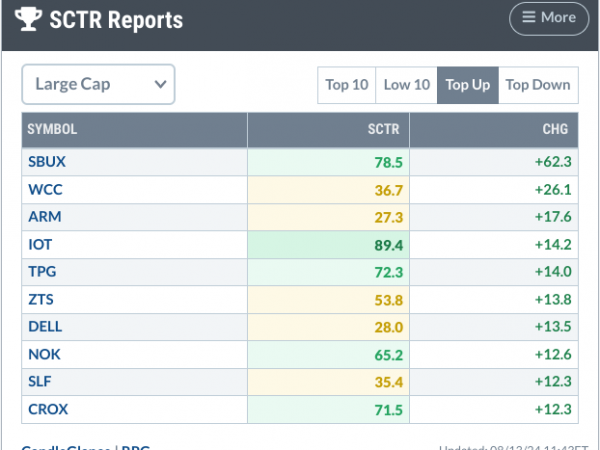The image size is (600, 450).
Task: Open the ARM symbol link
Action: click(x=44, y=217)
